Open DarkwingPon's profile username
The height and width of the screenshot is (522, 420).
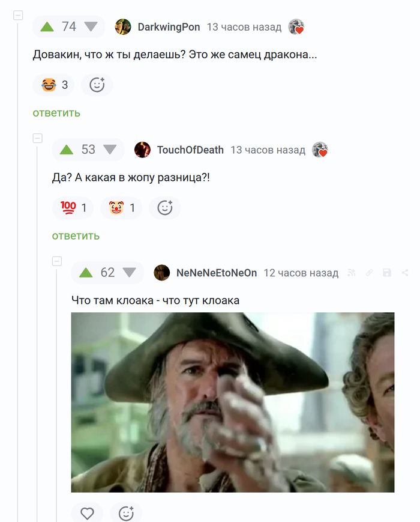click(x=169, y=27)
